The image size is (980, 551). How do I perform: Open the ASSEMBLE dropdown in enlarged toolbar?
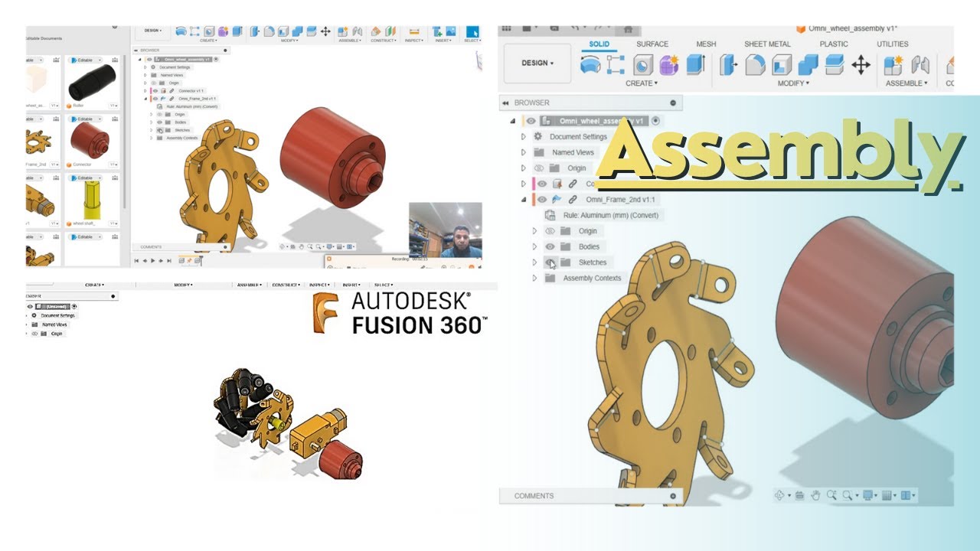pos(906,83)
